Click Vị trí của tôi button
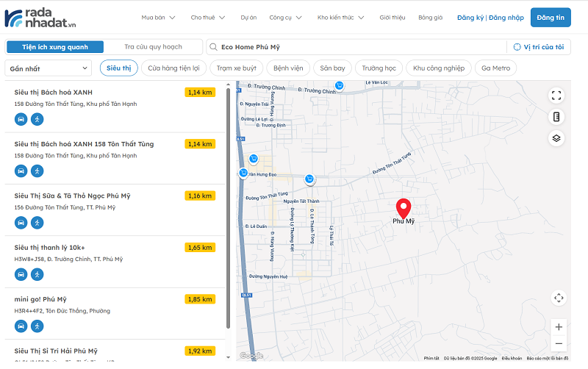The image size is (588, 369). point(539,47)
